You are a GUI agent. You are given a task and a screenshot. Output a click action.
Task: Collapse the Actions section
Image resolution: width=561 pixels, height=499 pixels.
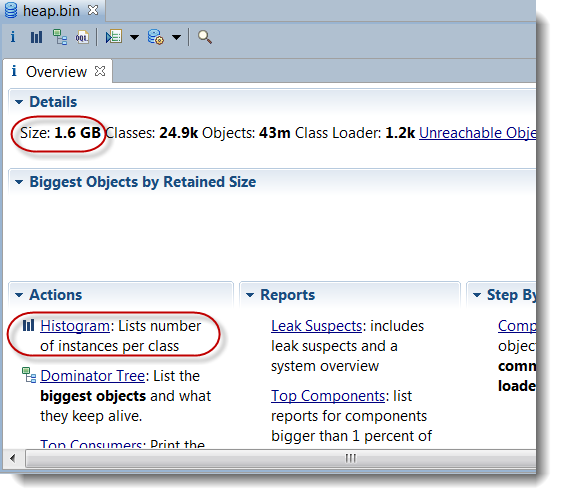[19, 295]
